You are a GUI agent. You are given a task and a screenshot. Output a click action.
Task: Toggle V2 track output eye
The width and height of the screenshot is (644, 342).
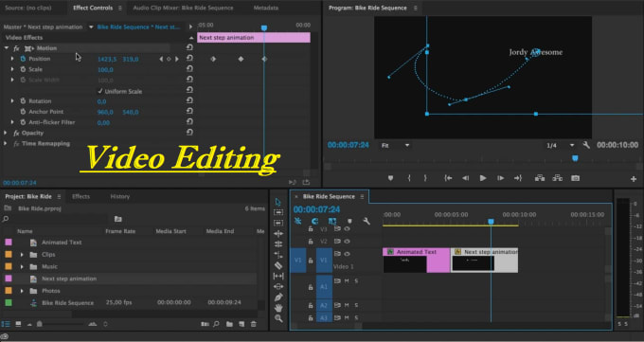click(348, 242)
